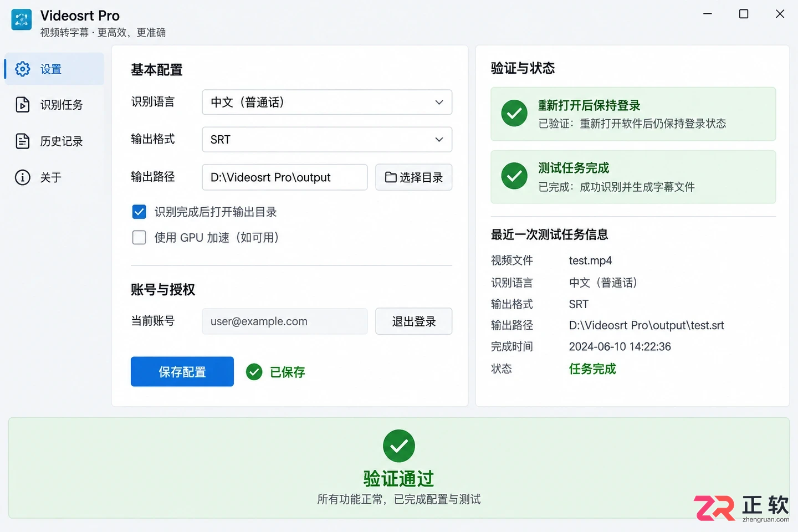The image size is (798, 532).
Task: Click the document icon beside 历史记录
Action: click(23, 141)
